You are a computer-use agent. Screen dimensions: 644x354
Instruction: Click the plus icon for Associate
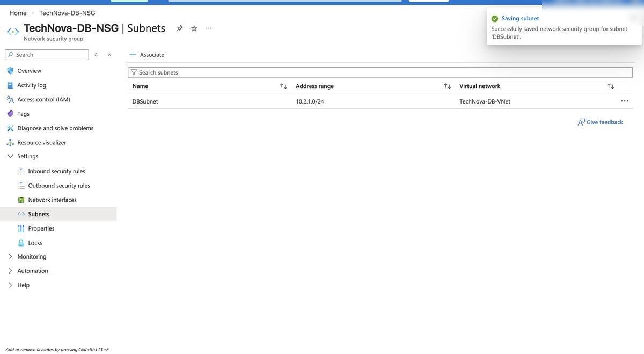coord(133,54)
